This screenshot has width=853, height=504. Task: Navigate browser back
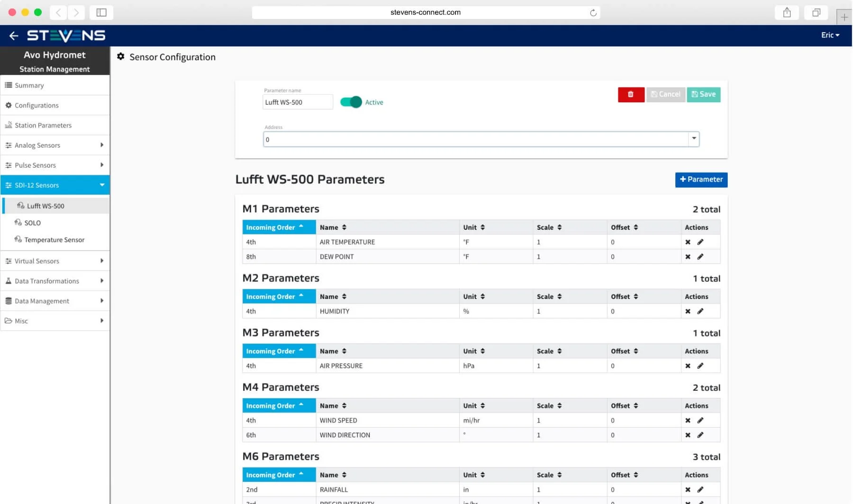click(x=58, y=12)
